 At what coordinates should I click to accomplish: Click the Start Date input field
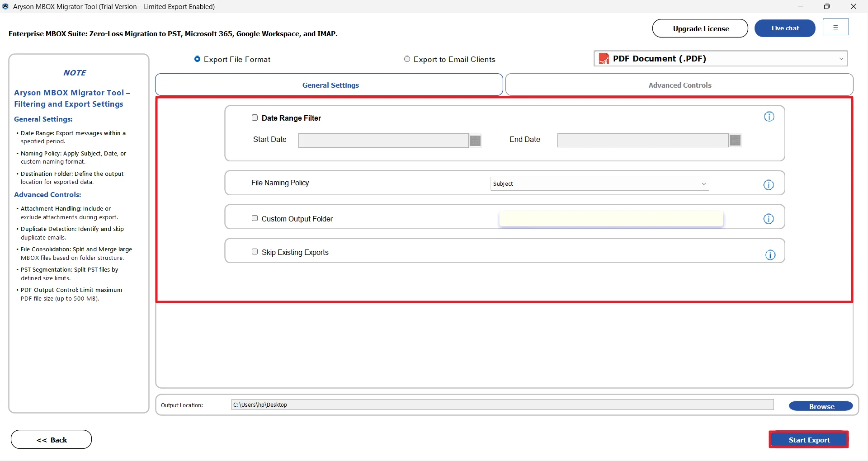tap(383, 141)
